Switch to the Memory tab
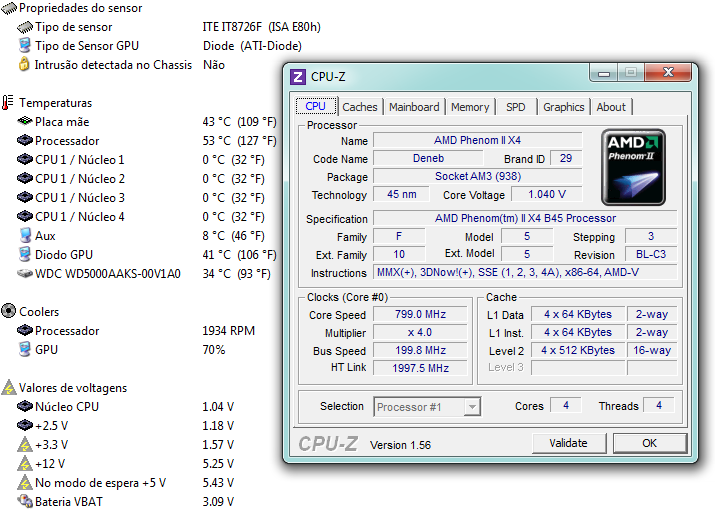The width and height of the screenshot is (715, 509). (x=470, y=107)
